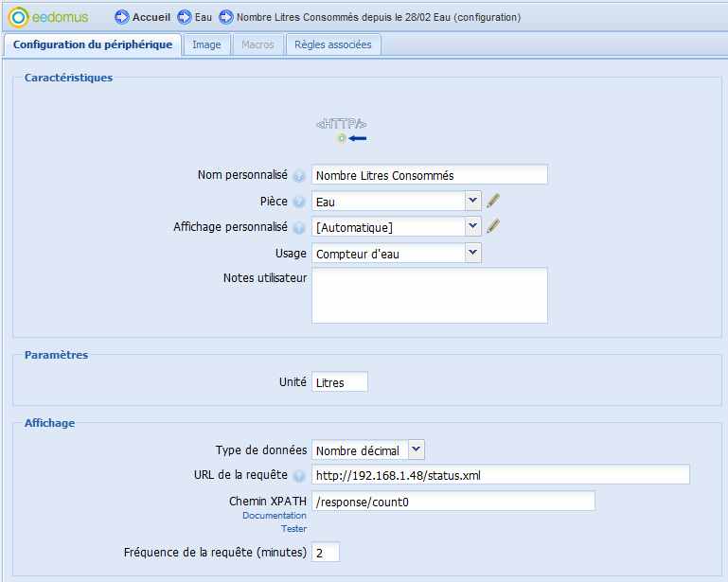Viewport: 728px width, 582px height.
Task: Open the Pièce dropdown showing Eau
Action: pos(473,201)
